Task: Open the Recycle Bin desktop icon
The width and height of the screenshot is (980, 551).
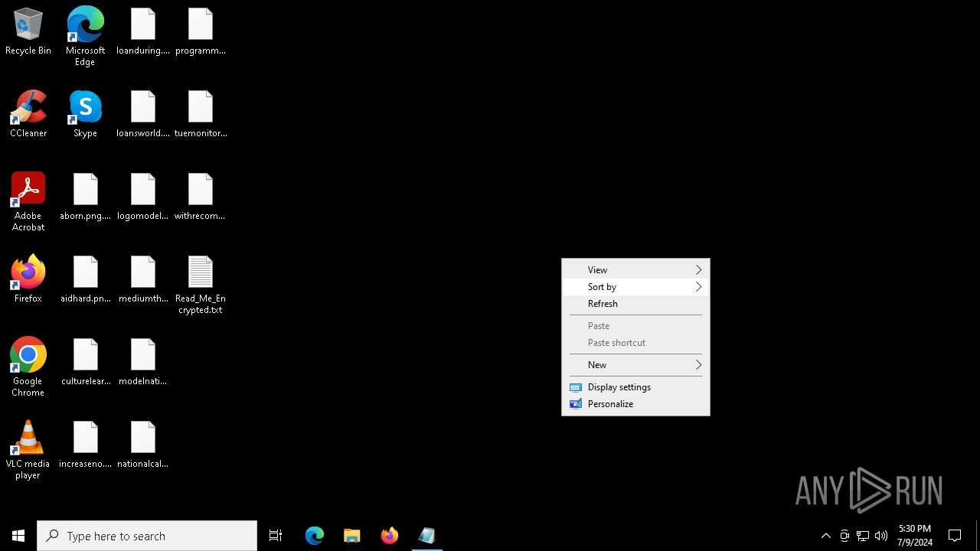Action: coord(28,33)
